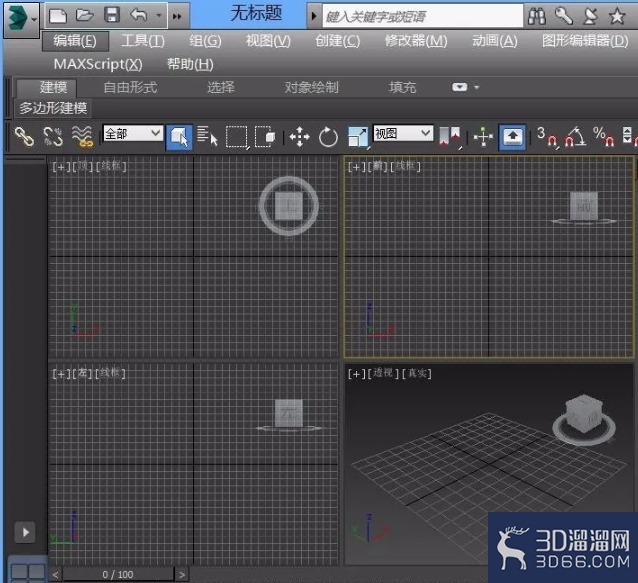Undo the last action
The width and height of the screenshot is (638, 583).
pyautogui.click(x=139, y=15)
